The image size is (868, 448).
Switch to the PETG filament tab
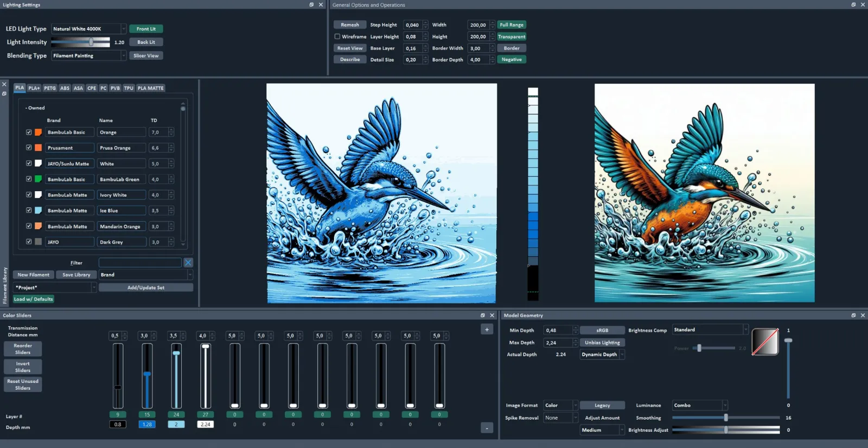50,88
